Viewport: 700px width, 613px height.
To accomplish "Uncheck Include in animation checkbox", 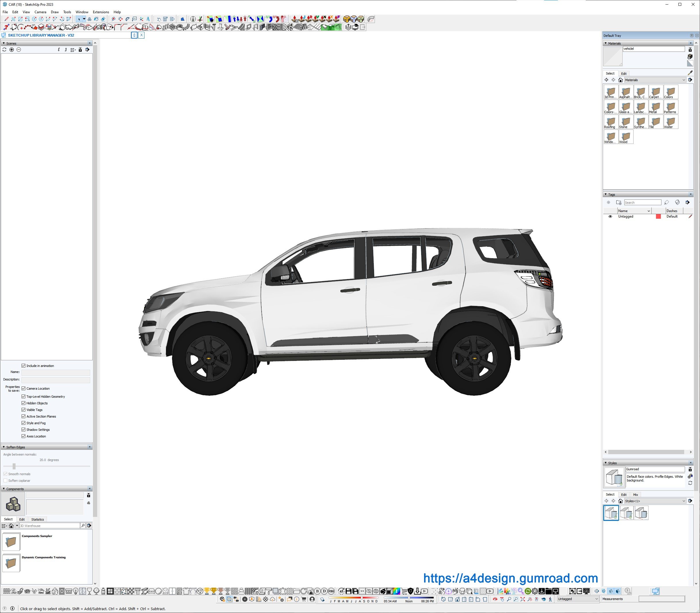I will 24,366.
